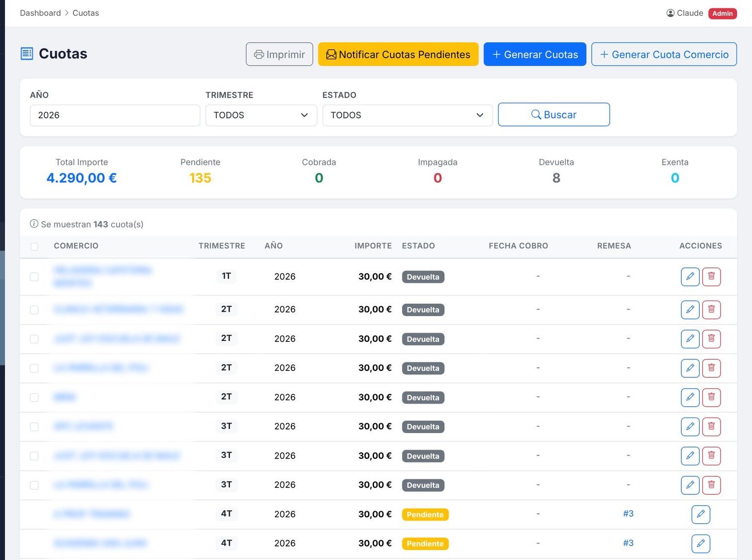Click Notificar Cuotas Pendientes
The image size is (752, 560).
click(x=398, y=54)
